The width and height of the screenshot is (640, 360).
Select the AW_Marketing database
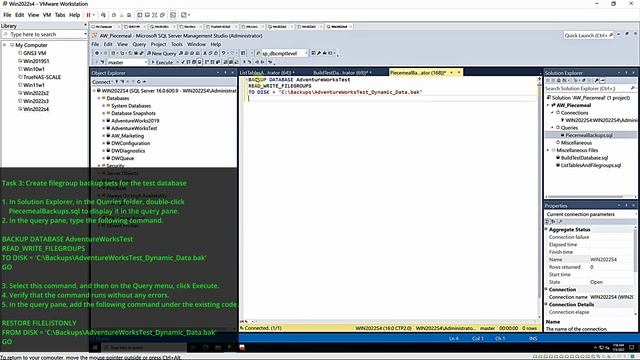(x=127, y=136)
